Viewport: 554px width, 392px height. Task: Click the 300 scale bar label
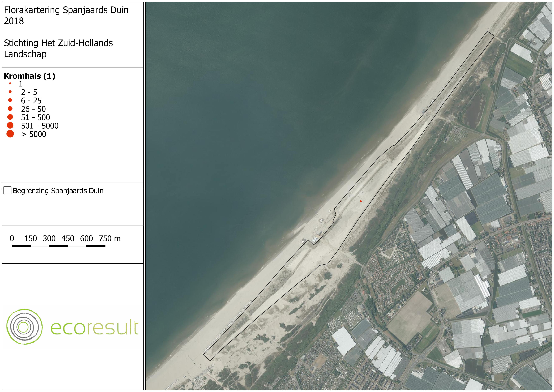[x=49, y=239]
